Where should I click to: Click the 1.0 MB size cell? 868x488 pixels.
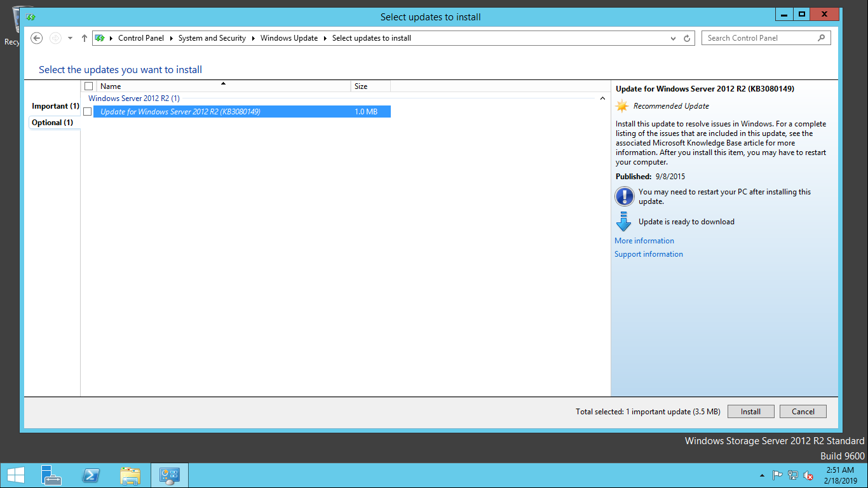pyautogui.click(x=366, y=112)
